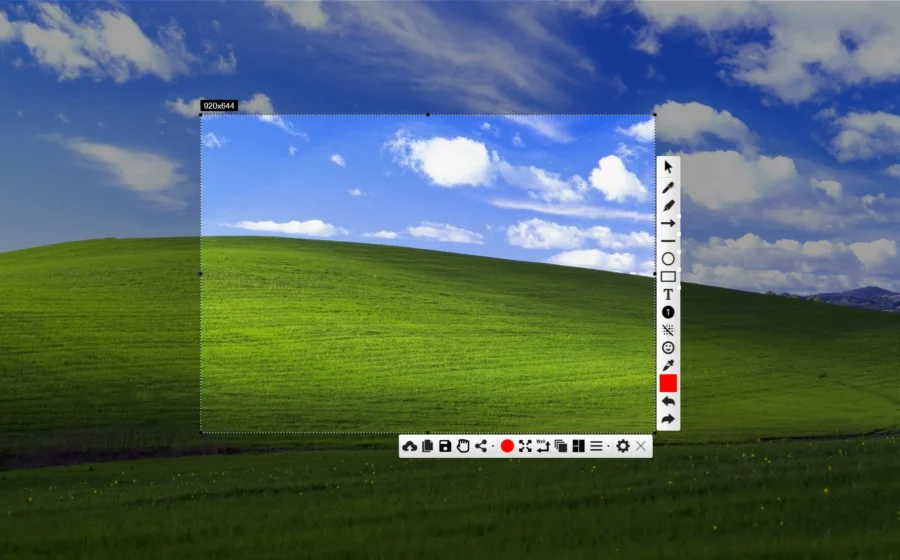Click the stacked windows icon
The image size is (900, 560).
561,446
